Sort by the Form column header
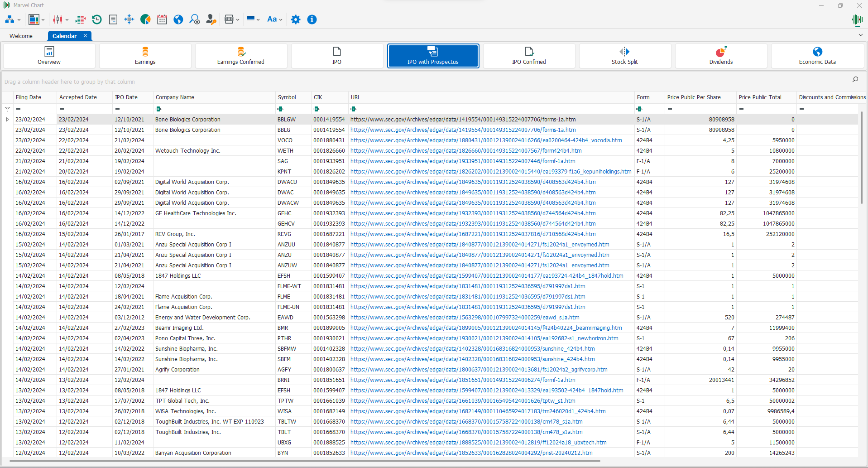868x468 pixels. [x=649, y=97]
